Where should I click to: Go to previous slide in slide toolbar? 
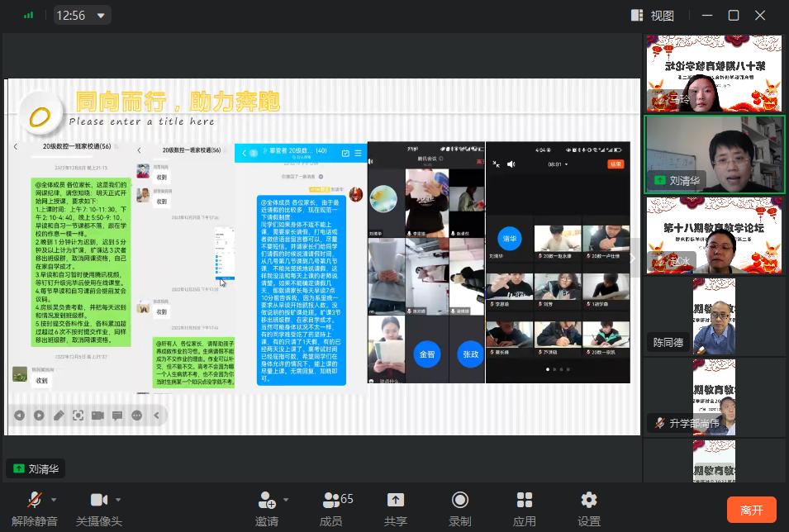click(x=19, y=416)
